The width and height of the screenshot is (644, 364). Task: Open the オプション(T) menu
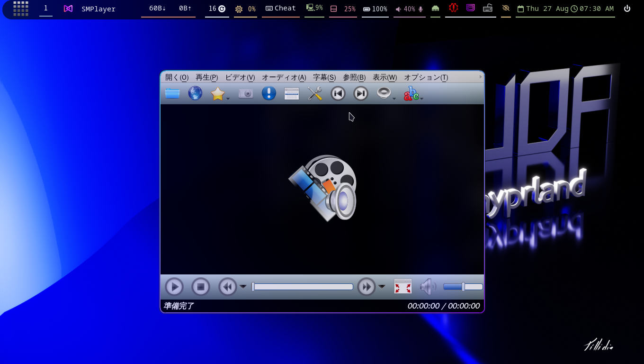click(426, 77)
